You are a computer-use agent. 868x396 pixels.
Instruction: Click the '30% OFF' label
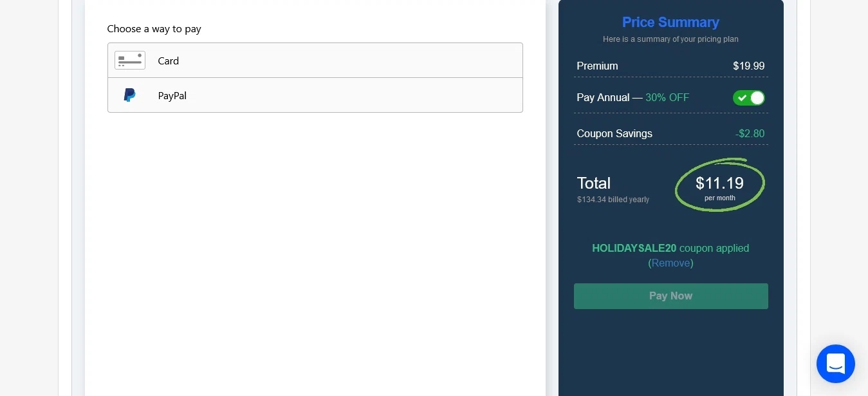667,98
